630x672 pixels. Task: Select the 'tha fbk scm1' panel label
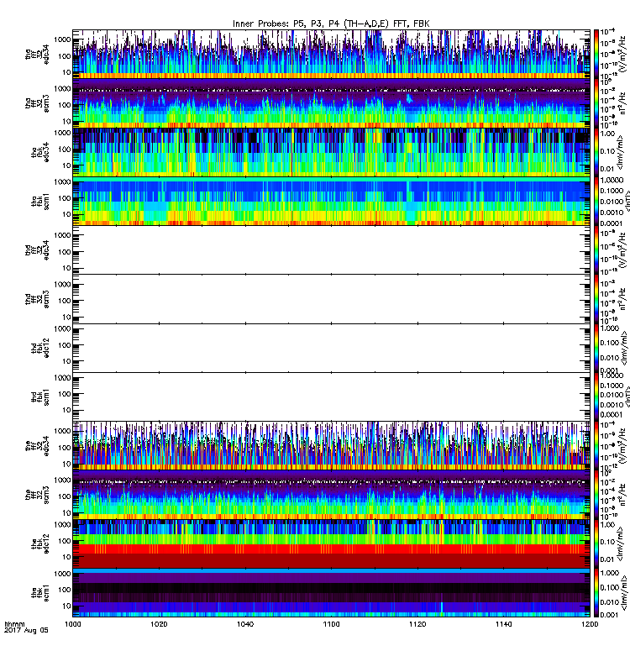[40, 202]
